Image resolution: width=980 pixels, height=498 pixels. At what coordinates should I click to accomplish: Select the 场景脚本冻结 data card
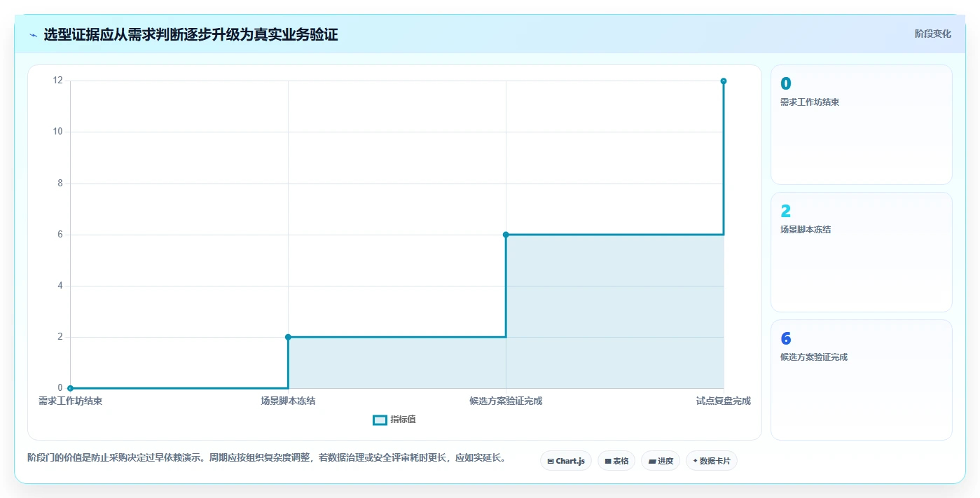coord(862,252)
